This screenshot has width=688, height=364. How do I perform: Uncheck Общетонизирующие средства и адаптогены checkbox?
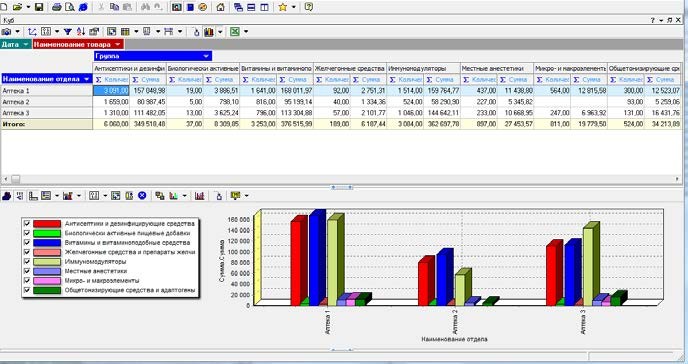coord(27,290)
